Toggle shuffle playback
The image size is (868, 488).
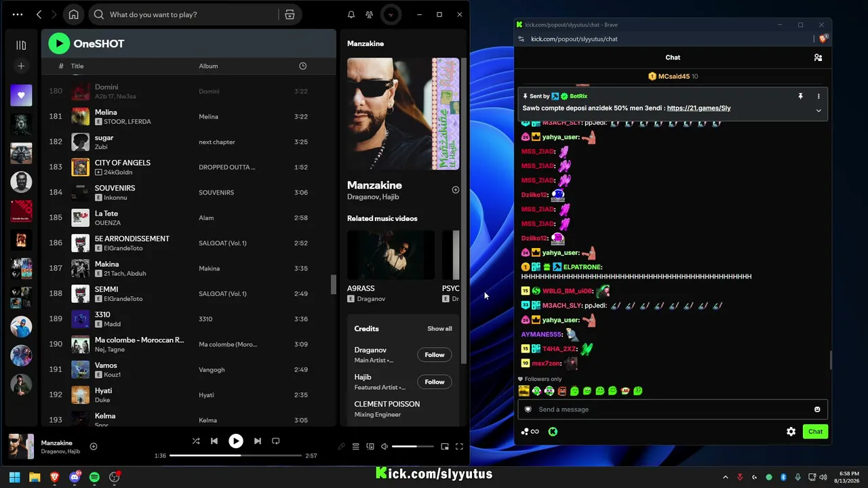(x=196, y=441)
